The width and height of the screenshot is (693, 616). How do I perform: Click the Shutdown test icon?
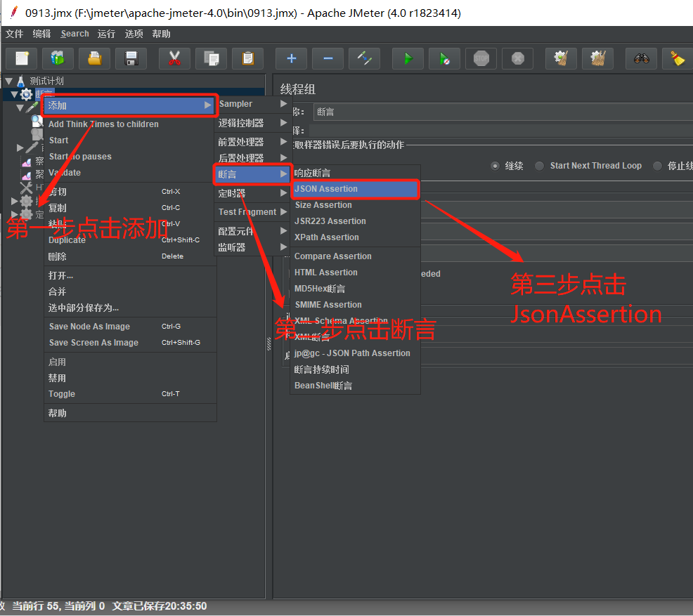click(x=518, y=58)
